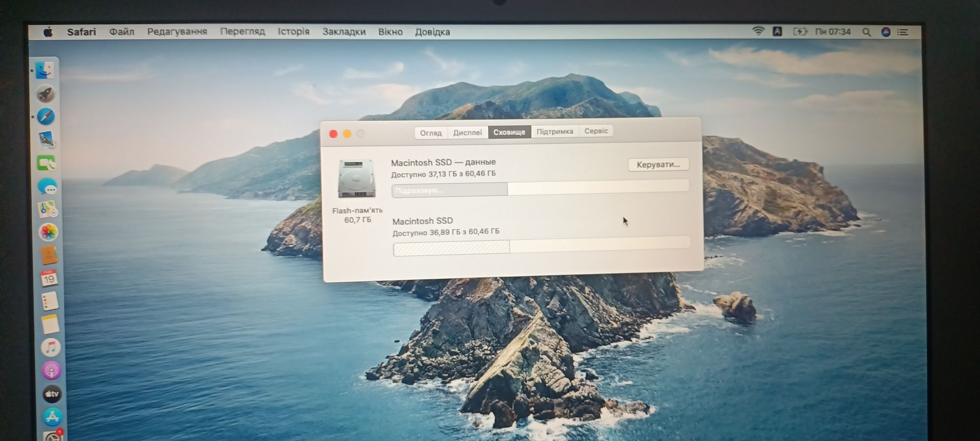980x441 pixels.
Task: Click the 60,7 ГБ capacity label
Action: coord(358,220)
